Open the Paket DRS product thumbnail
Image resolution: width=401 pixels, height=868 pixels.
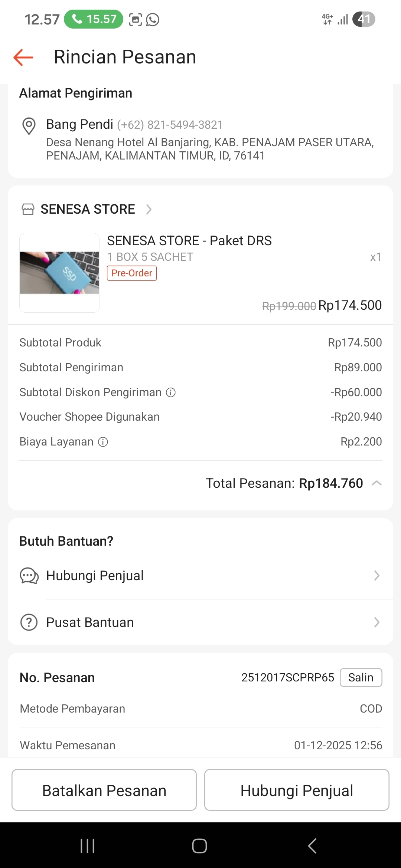point(59,273)
